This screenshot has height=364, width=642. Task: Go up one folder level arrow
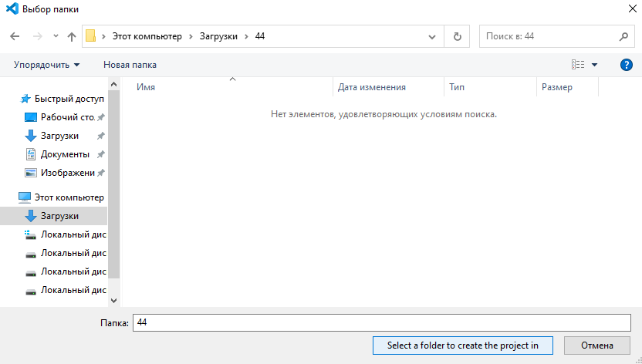pos(72,36)
